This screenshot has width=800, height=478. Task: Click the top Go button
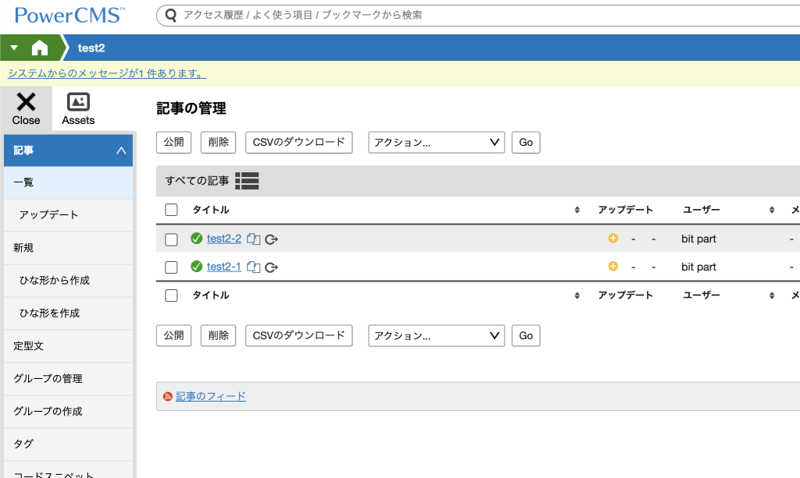coord(526,142)
